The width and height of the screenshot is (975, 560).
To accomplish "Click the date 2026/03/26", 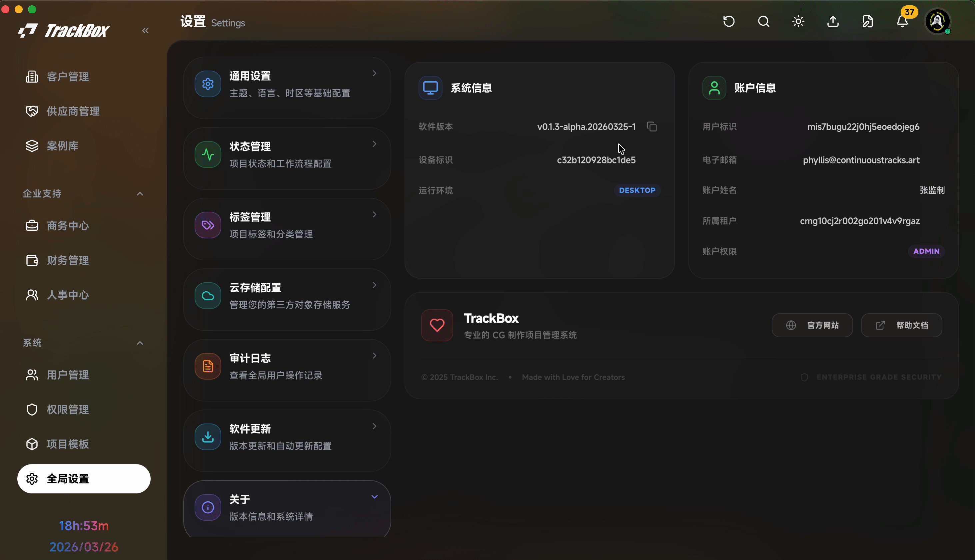I will pos(84,547).
